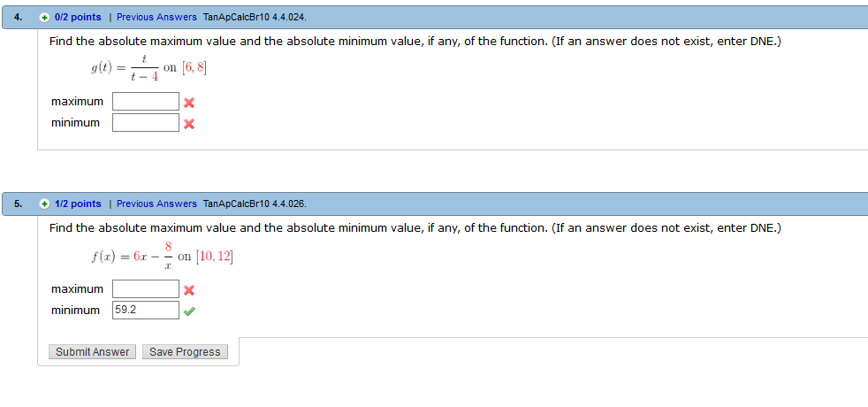Click the question 5 header bar
Viewport: 868px width, 407px height.
tap(435, 203)
